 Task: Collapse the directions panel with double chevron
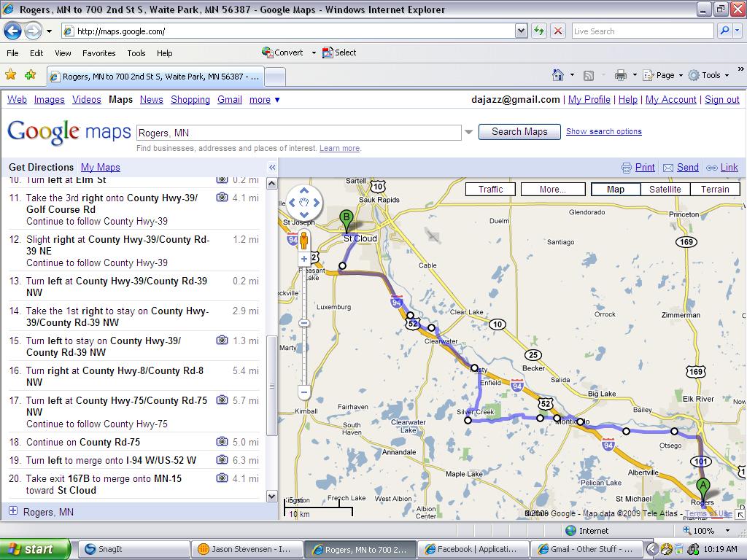[272, 167]
